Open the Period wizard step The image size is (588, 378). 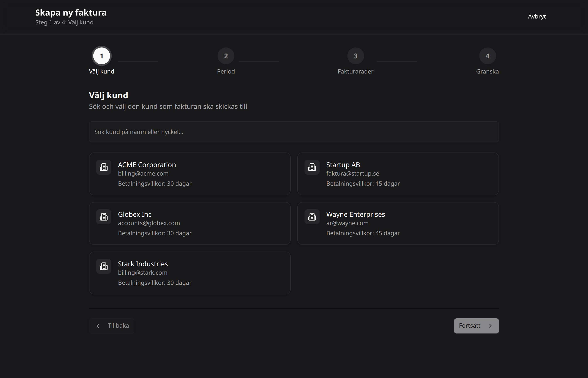click(x=226, y=56)
